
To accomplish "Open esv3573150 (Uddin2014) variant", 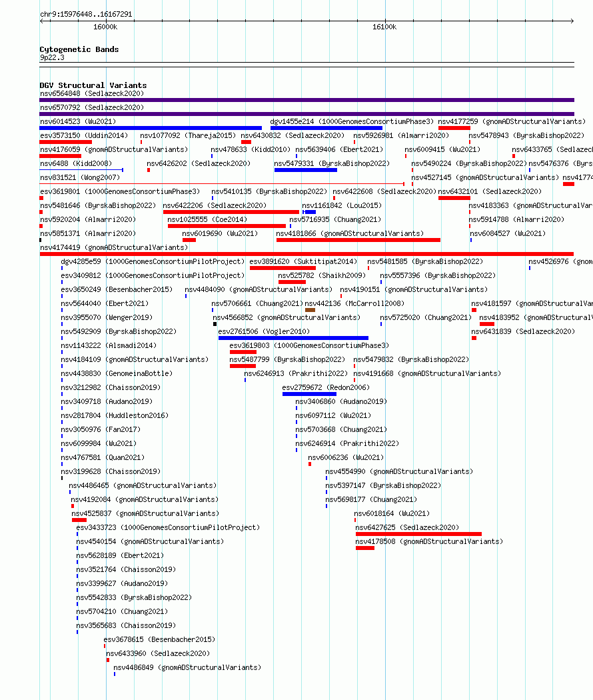I will click(x=65, y=142).
